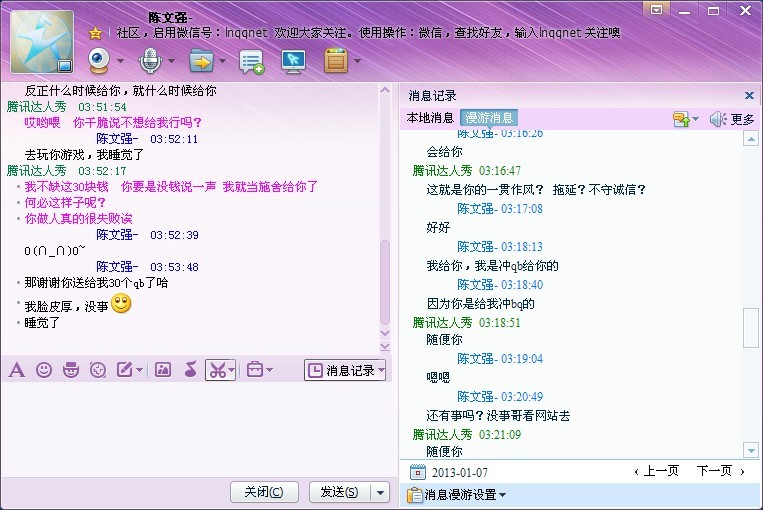Open 消息漫游设置 dropdown menu
Image resolution: width=763 pixels, height=510 pixels.
tap(457, 495)
